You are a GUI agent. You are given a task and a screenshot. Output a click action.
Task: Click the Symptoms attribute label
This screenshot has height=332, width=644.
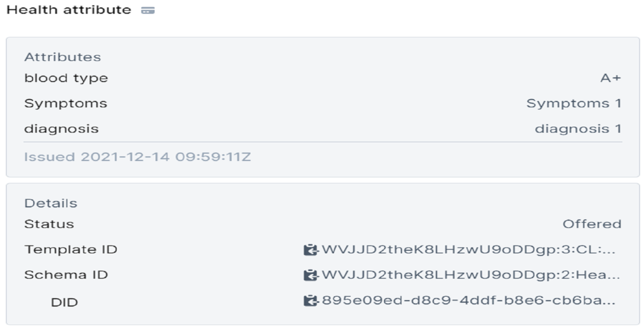click(66, 104)
